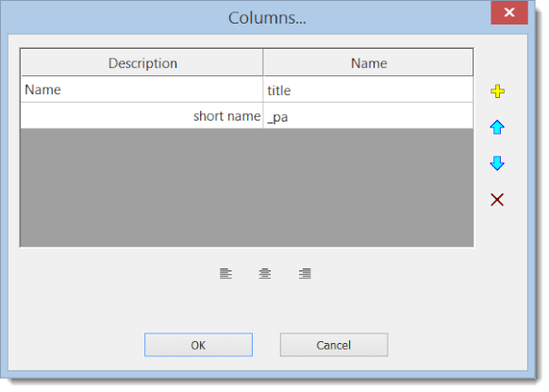
Task: Select the '_pa' name cell
Action: [368, 116]
